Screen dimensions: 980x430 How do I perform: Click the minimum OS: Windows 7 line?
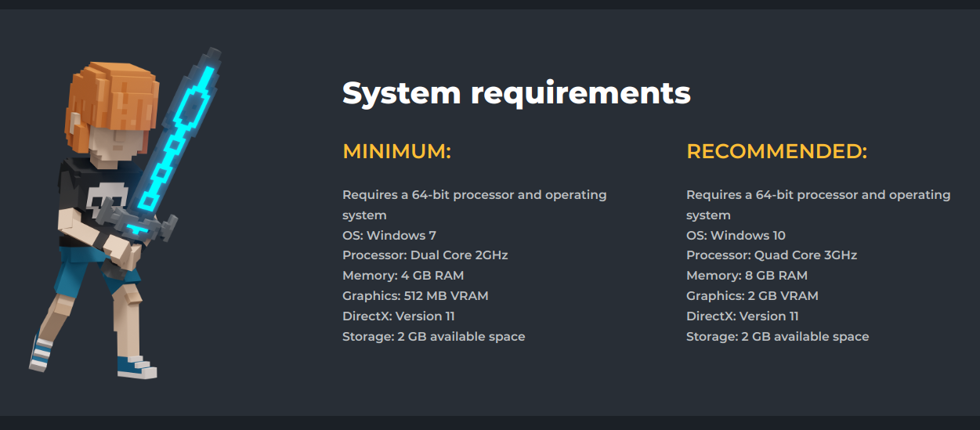tap(389, 235)
